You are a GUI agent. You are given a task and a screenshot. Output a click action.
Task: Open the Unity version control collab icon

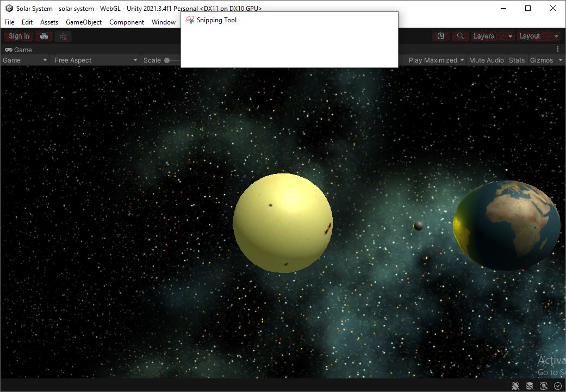coord(43,36)
